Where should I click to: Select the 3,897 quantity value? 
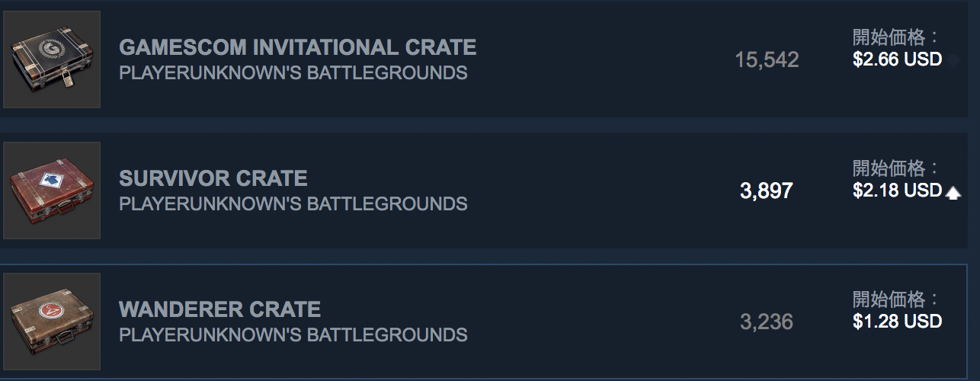click(767, 191)
